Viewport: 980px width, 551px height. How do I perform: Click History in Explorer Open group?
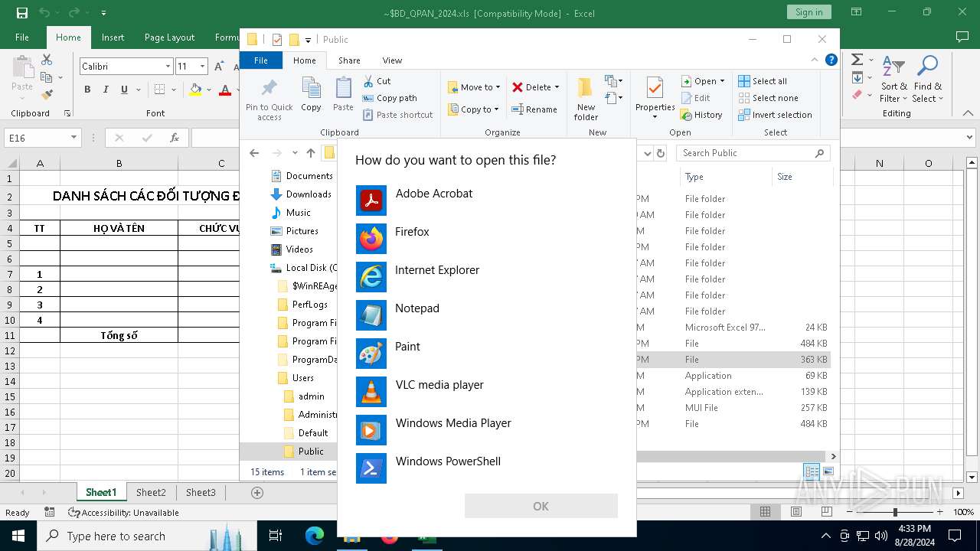click(701, 115)
